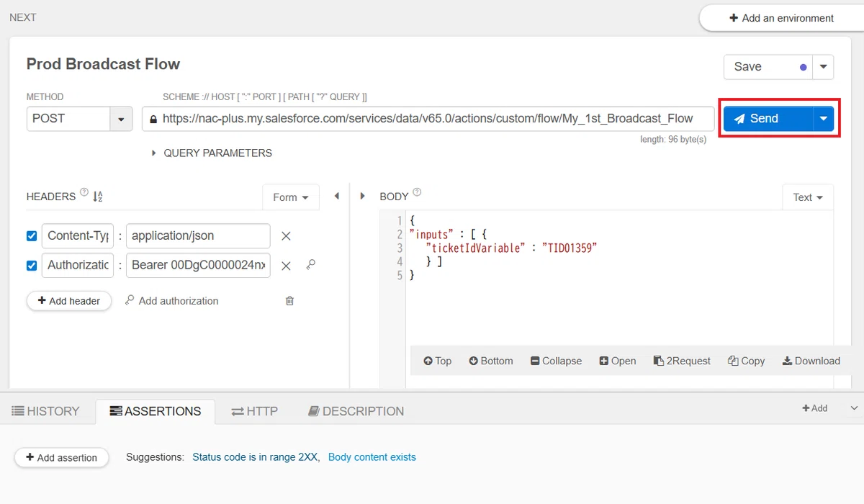This screenshot has height=504, width=864.
Task: Click the application/json value field
Action: (198, 236)
